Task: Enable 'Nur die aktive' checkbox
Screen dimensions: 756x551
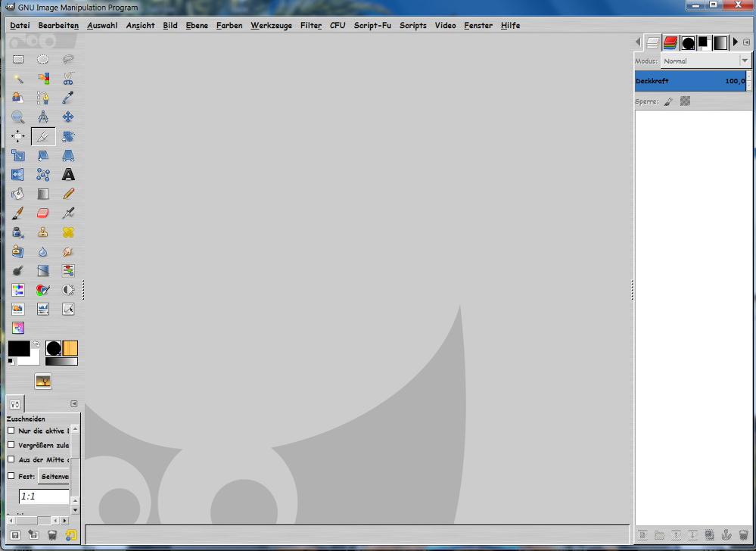Action: (x=11, y=431)
